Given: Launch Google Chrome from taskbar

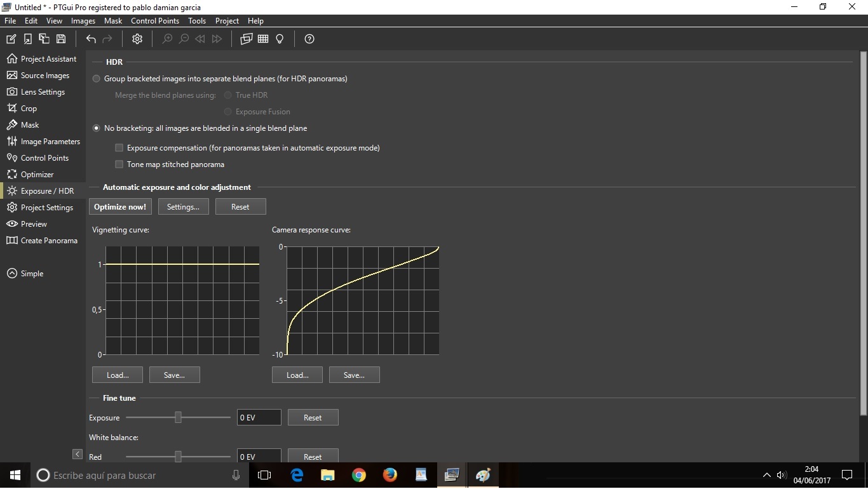Looking at the screenshot, I should (359, 475).
